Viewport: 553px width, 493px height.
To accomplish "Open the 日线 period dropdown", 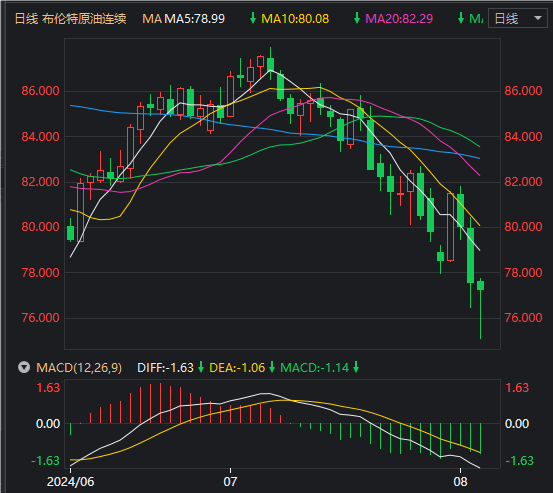I will pyautogui.click(x=517, y=18).
